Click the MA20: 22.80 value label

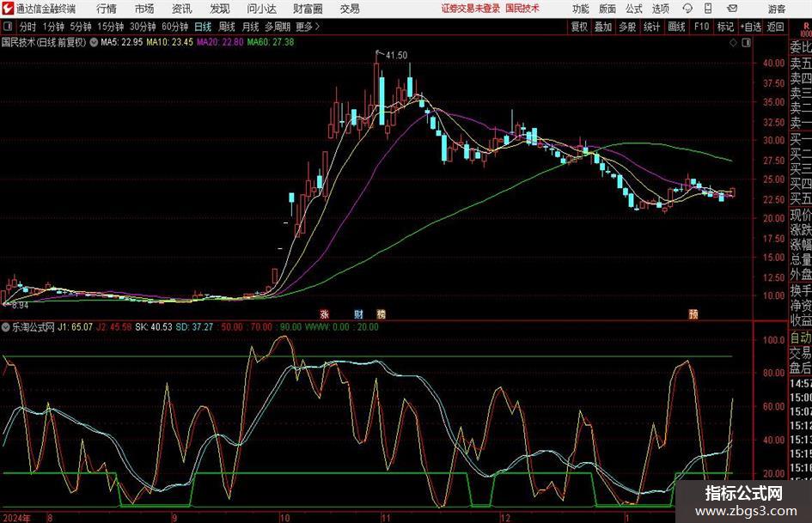pos(220,42)
